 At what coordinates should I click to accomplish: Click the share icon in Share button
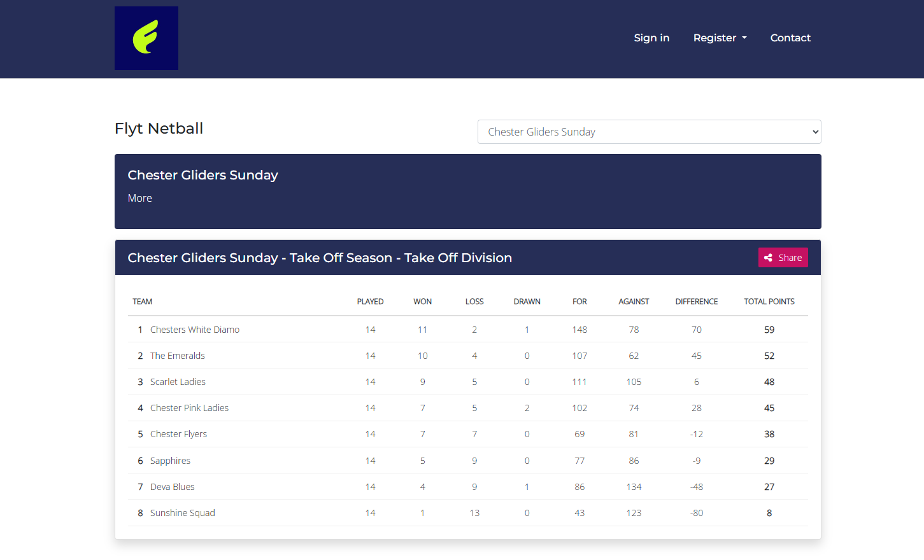pos(768,258)
